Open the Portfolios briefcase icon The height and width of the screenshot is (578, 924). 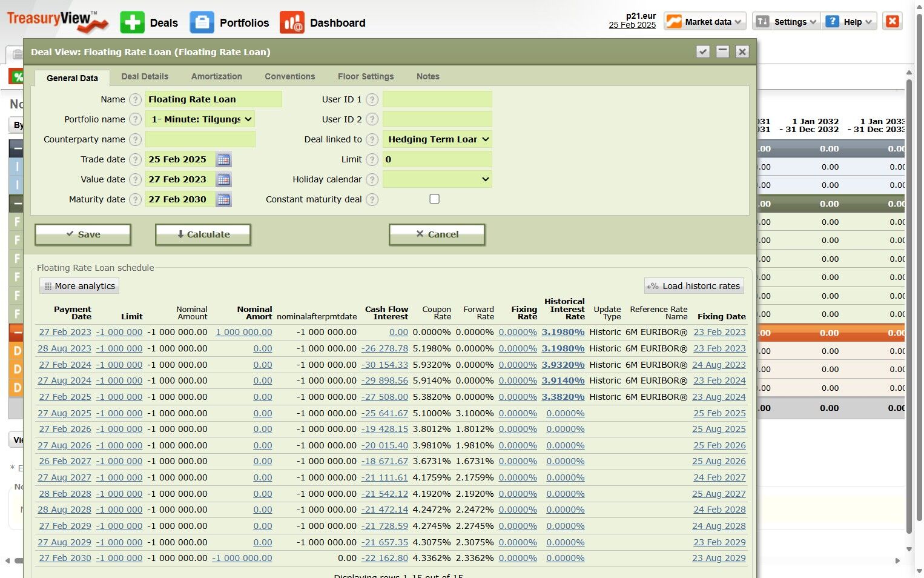[x=202, y=22]
